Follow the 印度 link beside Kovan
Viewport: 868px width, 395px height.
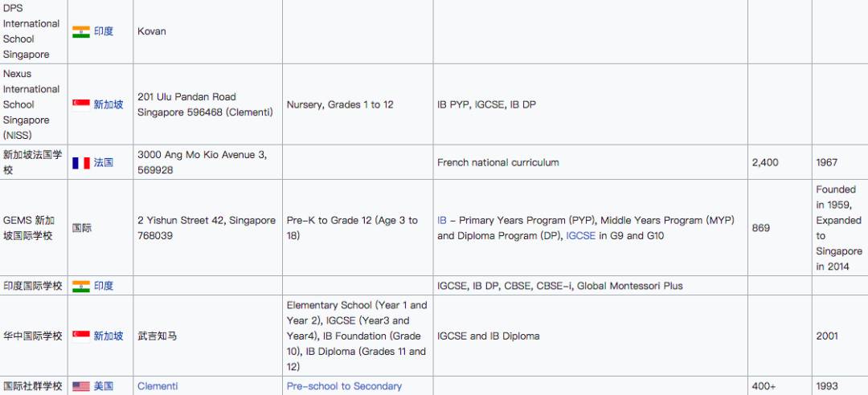point(104,31)
